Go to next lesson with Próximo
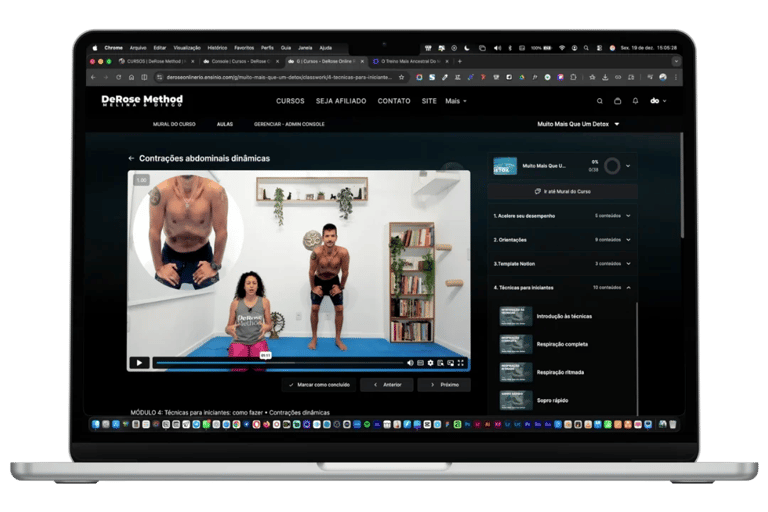 click(444, 385)
